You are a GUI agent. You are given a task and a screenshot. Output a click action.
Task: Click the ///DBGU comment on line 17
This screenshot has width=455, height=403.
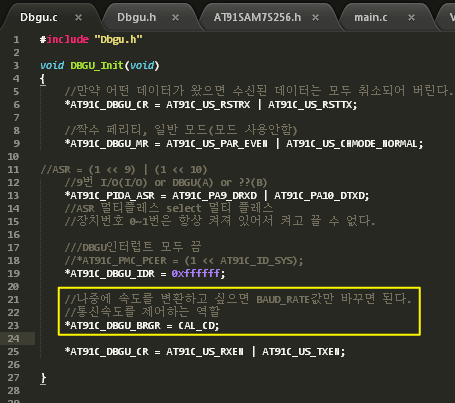(133, 247)
